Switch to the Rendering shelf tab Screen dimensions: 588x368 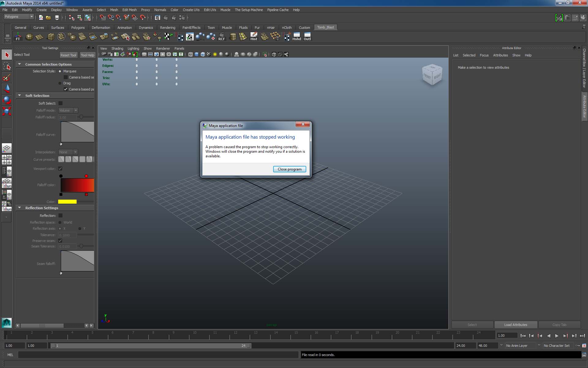coord(168,28)
